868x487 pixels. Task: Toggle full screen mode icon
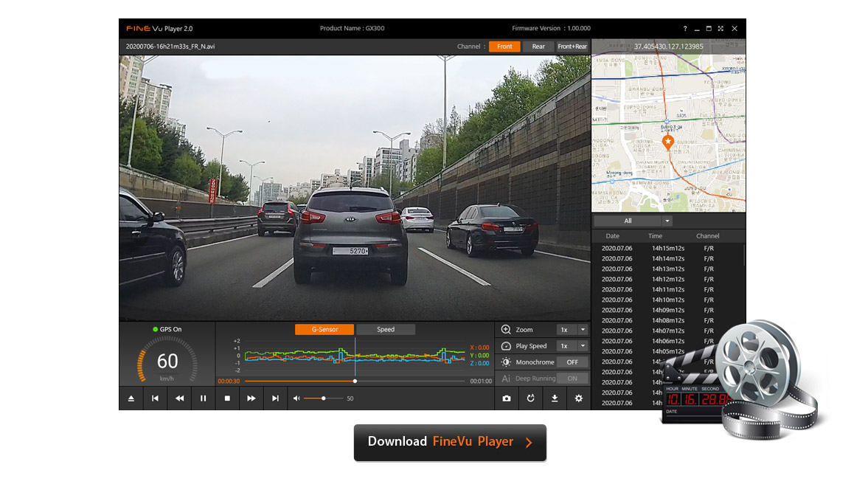(721, 29)
